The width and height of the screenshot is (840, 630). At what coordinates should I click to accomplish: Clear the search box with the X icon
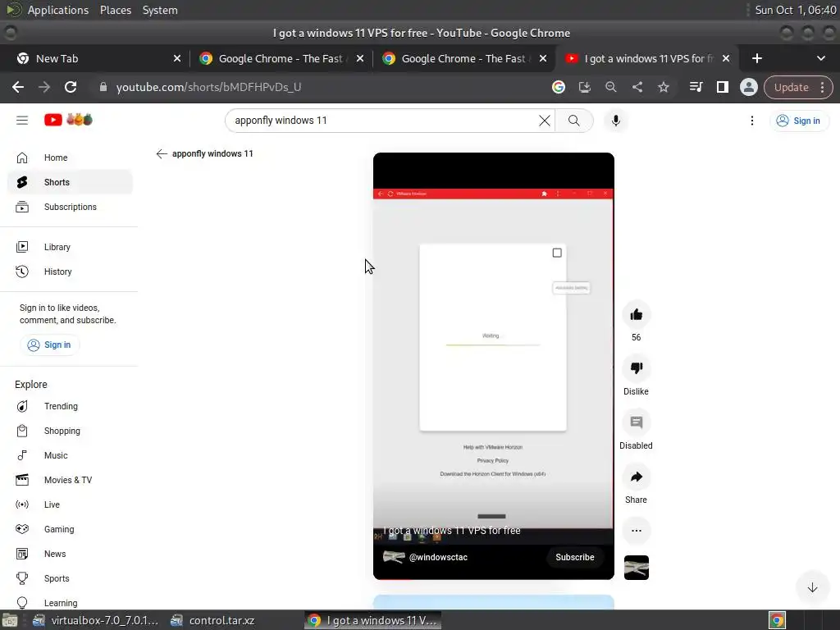click(545, 121)
